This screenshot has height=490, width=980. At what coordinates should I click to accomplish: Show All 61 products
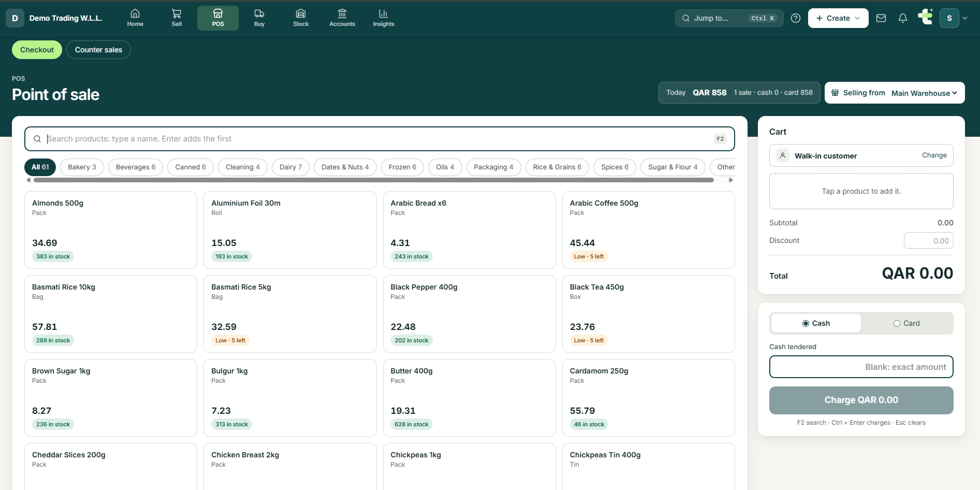pos(40,167)
